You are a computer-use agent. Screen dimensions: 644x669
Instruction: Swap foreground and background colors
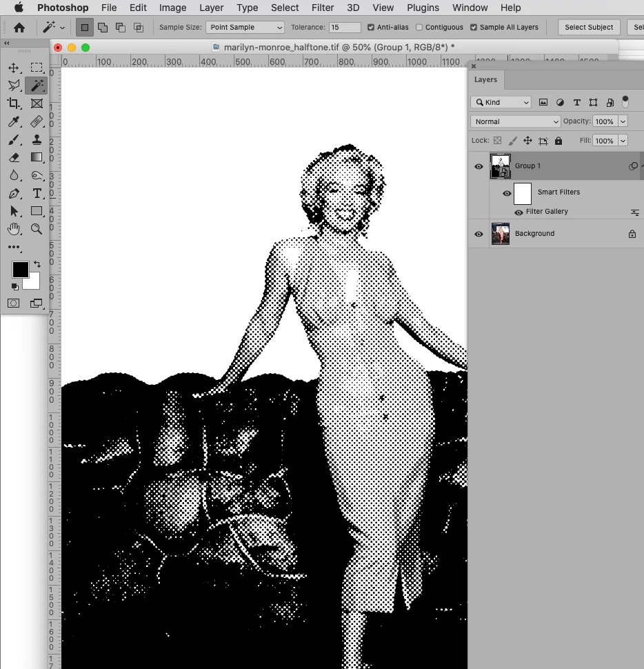pos(37,264)
